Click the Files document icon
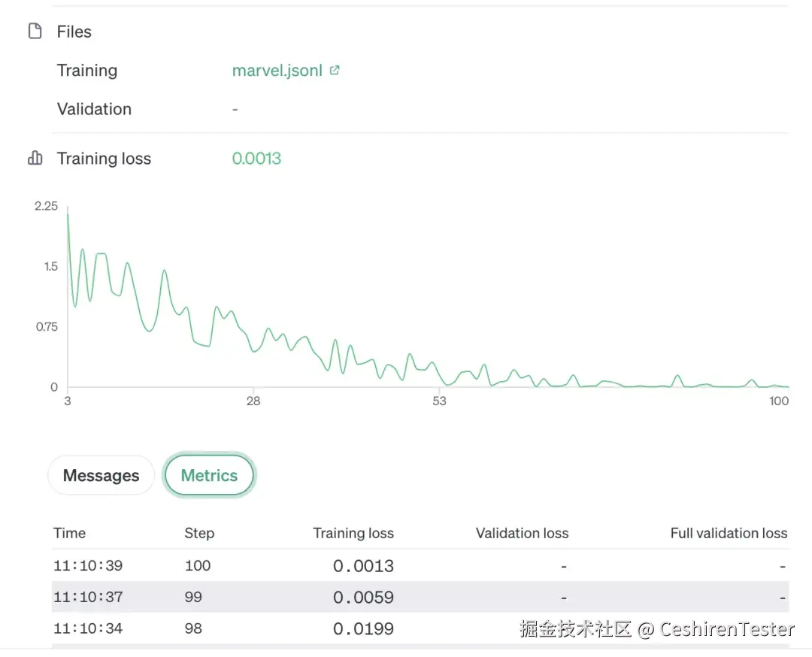This screenshot has height=657, width=812. point(35,32)
